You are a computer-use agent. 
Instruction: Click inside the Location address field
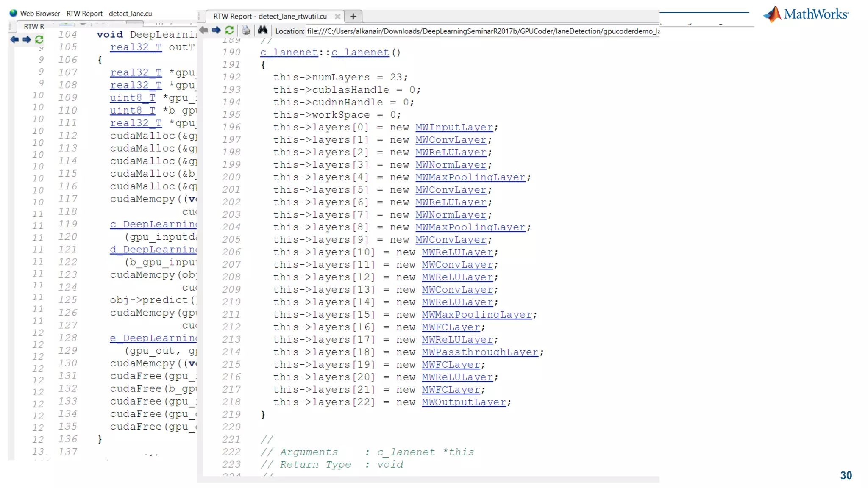(482, 31)
